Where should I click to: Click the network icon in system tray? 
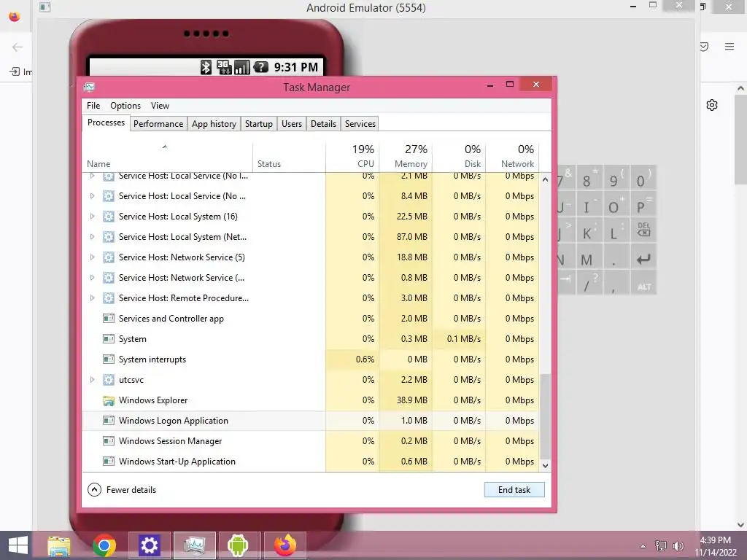(661, 546)
